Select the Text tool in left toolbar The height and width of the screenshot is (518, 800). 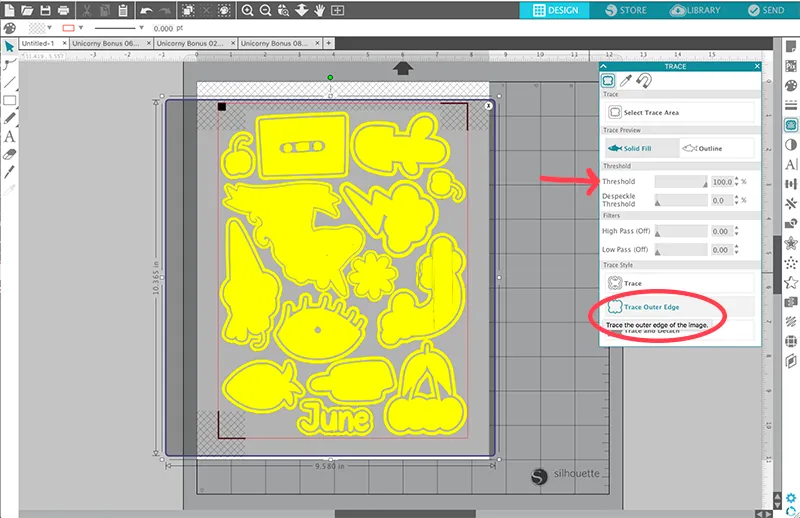pos(9,136)
